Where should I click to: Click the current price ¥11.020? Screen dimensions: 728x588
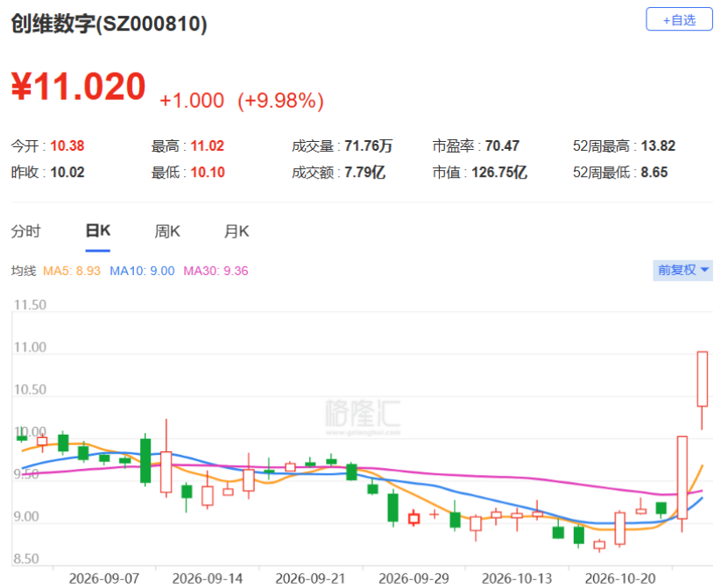[79, 87]
